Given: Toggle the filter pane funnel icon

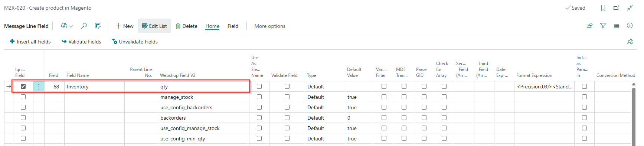Looking at the screenshot, I should click(603, 26).
